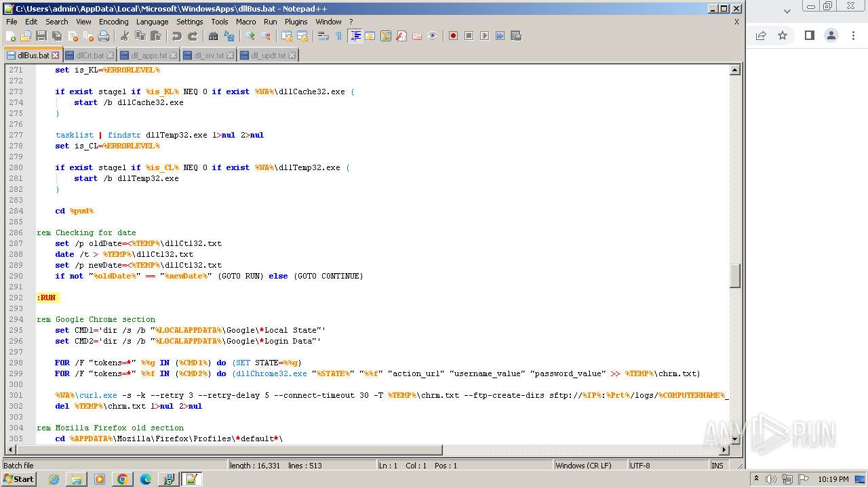This screenshot has height=488, width=868.
Task: Click the Undo arrow icon
Action: tap(176, 36)
